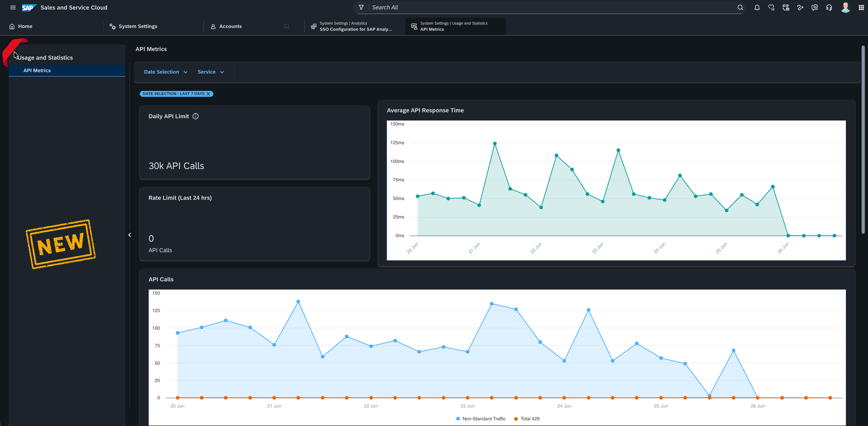The height and width of the screenshot is (426, 868).
Task: Toggle Total 429 legend series
Action: tap(527, 418)
